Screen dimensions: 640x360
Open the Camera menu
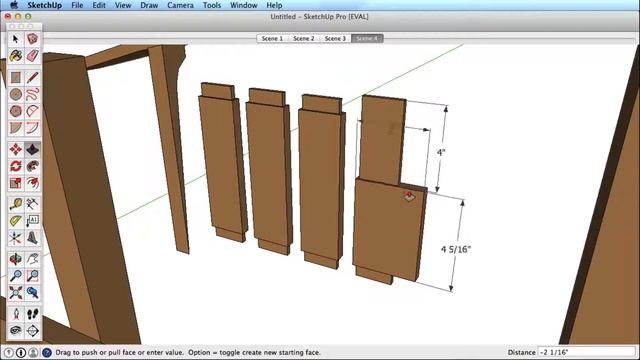(x=180, y=5)
